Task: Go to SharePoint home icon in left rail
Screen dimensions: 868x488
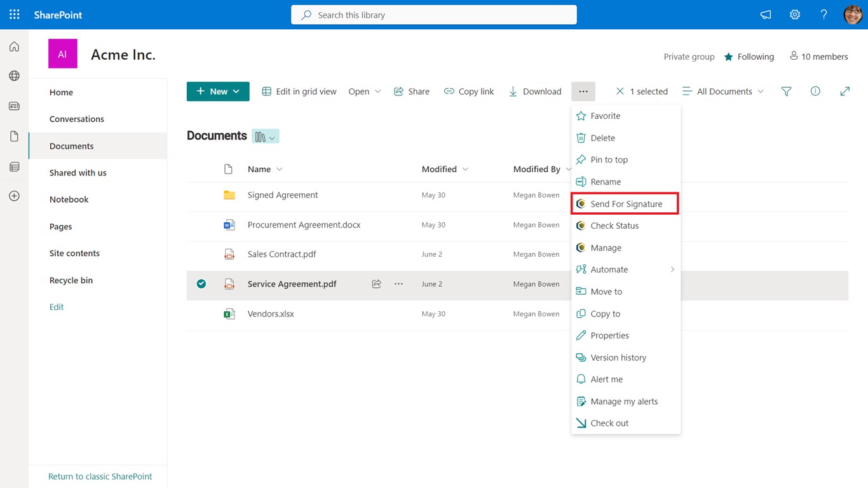Action: pyautogui.click(x=14, y=46)
